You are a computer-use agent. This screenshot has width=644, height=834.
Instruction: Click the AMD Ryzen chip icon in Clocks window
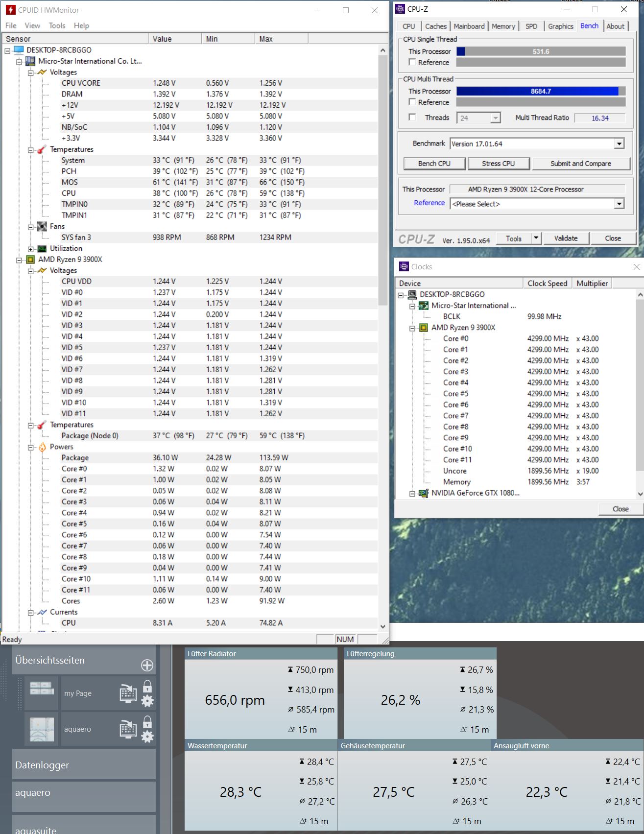click(424, 328)
